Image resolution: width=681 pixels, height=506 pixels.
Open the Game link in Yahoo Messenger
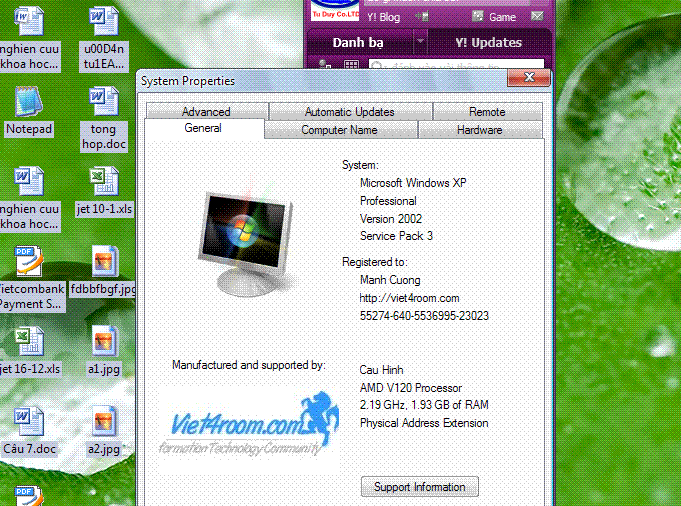coord(502,17)
